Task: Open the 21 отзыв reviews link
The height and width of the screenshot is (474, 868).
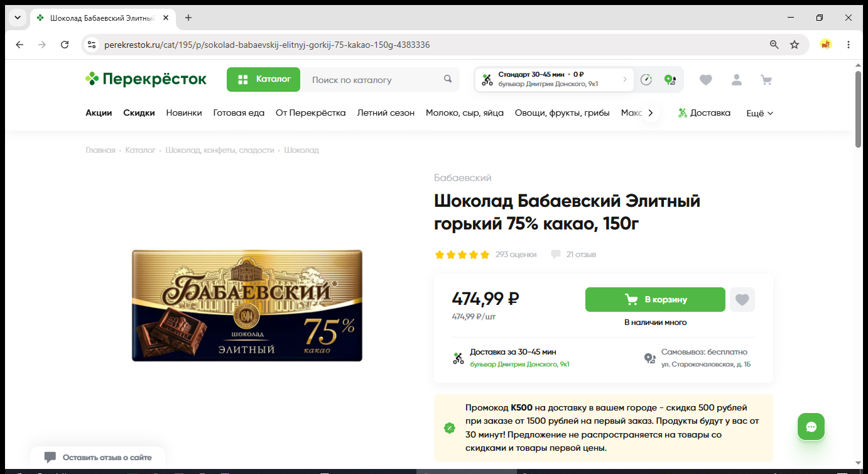Action: pyautogui.click(x=573, y=255)
